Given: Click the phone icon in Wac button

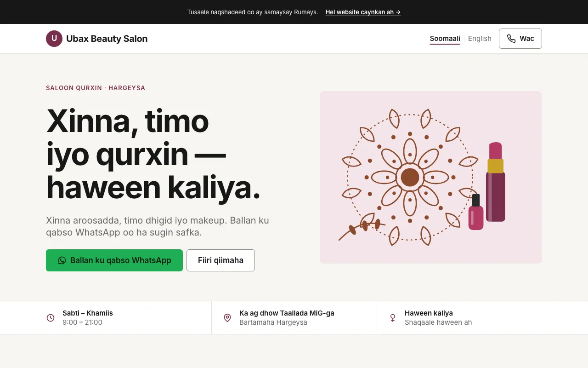Looking at the screenshot, I should (511, 39).
